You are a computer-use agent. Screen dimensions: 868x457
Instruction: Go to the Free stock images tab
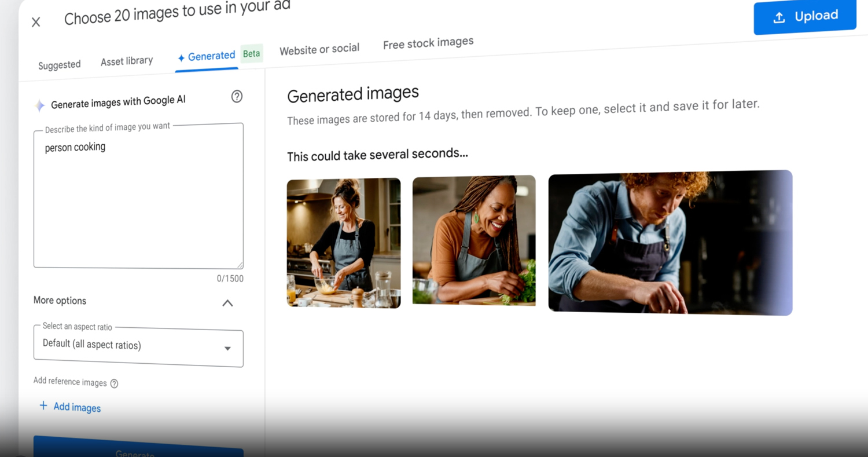click(x=428, y=42)
